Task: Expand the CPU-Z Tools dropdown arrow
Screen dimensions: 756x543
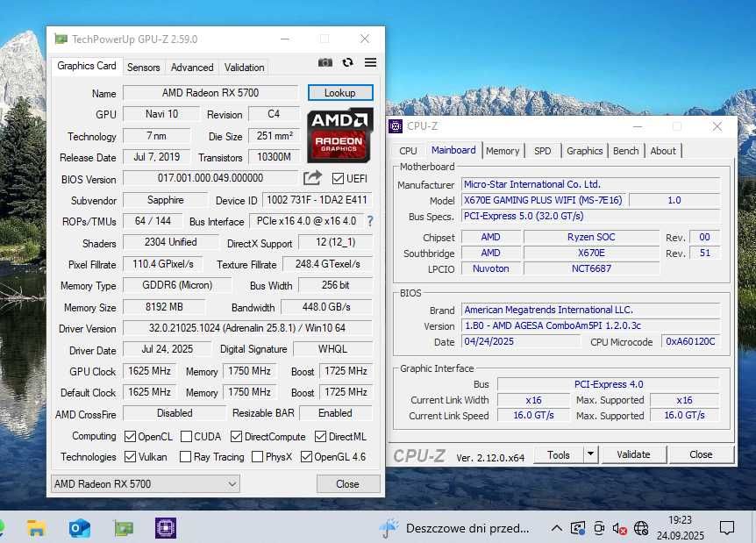Action: click(590, 454)
